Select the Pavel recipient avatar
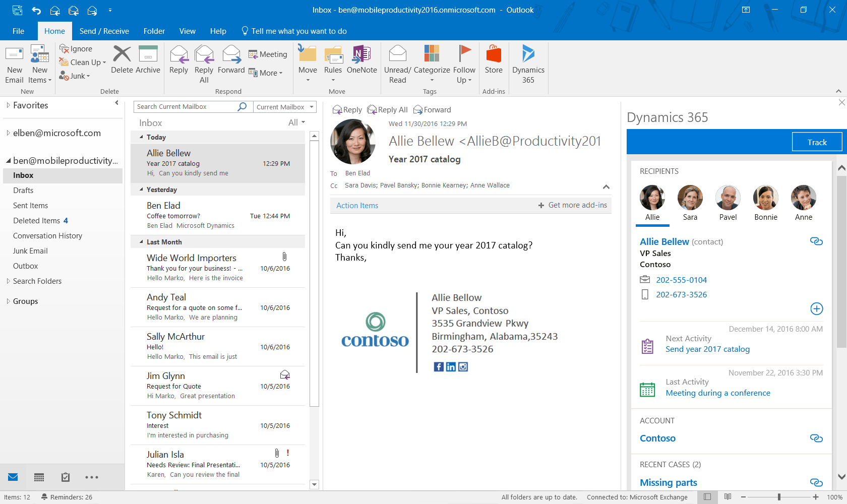The width and height of the screenshot is (847, 504). [x=728, y=198]
